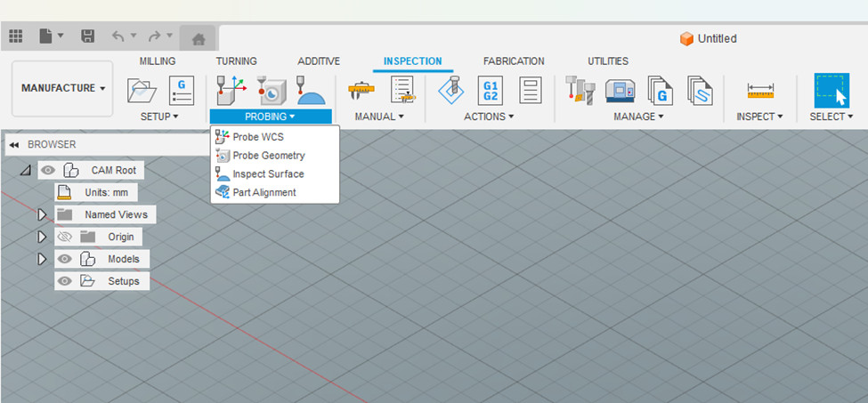Toggle visibility of Models
The image size is (868, 403).
(x=65, y=259)
